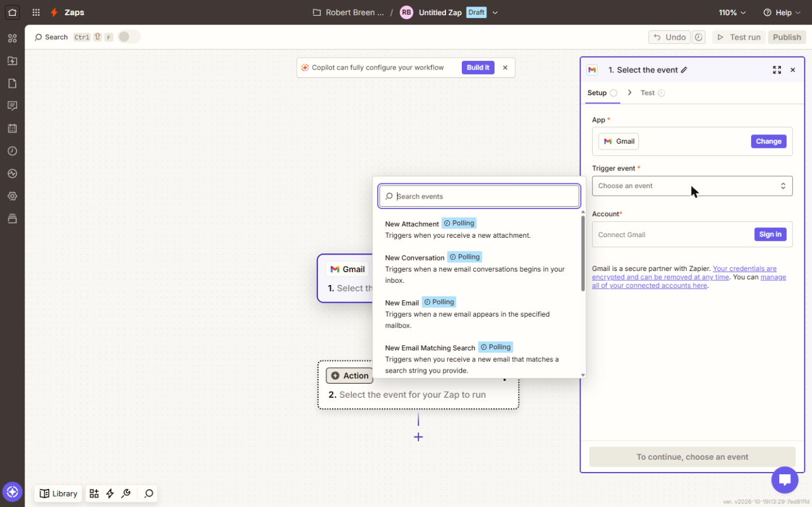Open the Help dropdown menu
The width and height of the screenshot is (812, 507).
point(782,12)
